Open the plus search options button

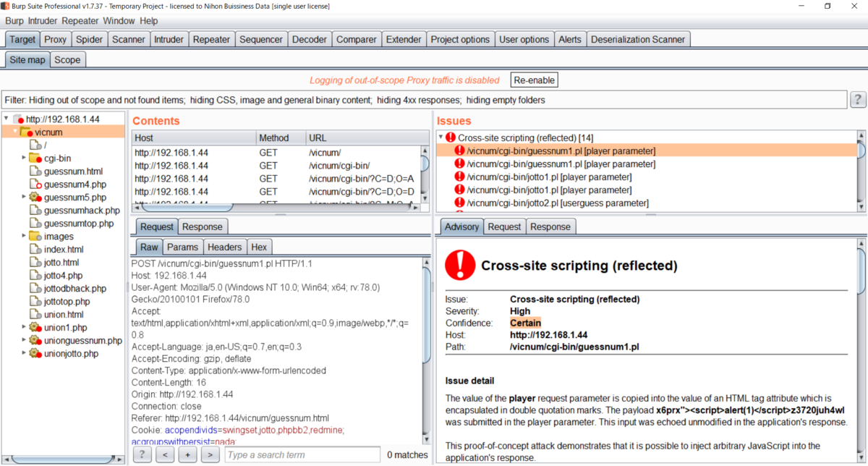click(187, 454)
